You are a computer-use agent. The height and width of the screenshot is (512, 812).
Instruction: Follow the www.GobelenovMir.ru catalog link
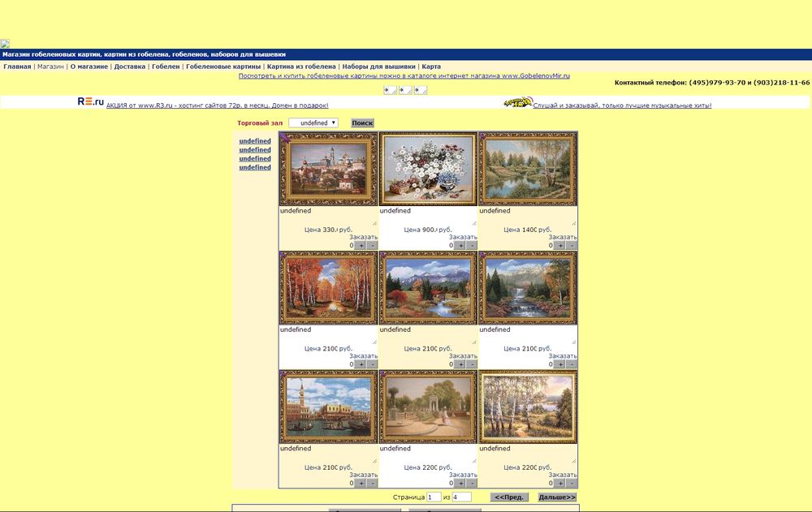point(404,75)
